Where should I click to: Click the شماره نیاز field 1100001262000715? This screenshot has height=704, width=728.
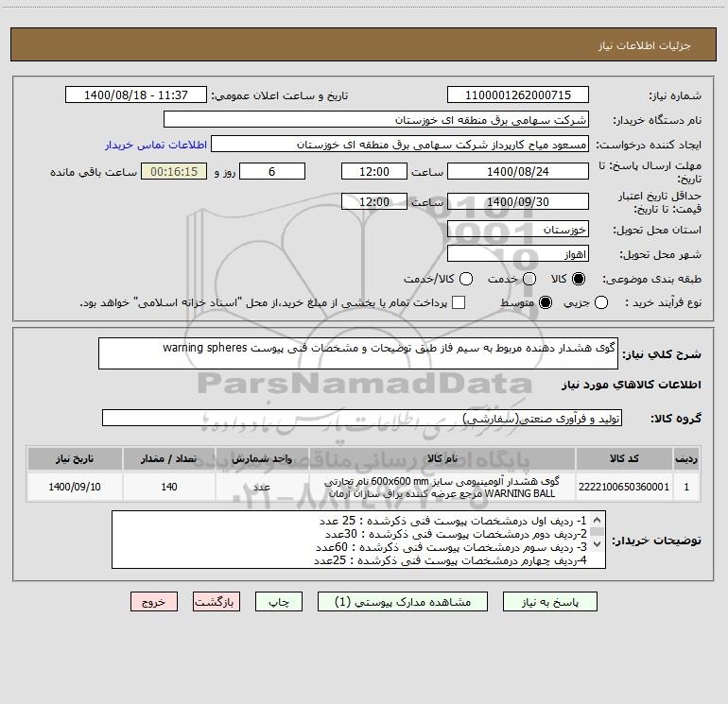click(518, 94)
